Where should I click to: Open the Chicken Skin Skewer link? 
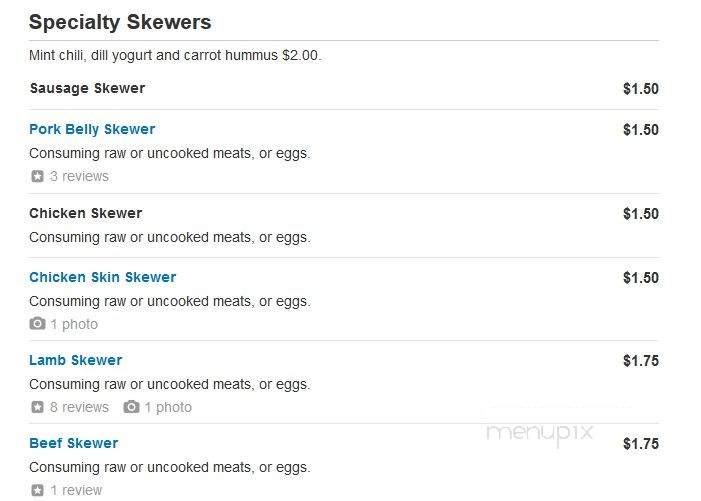pyautogui.click(x=103, y=277)
